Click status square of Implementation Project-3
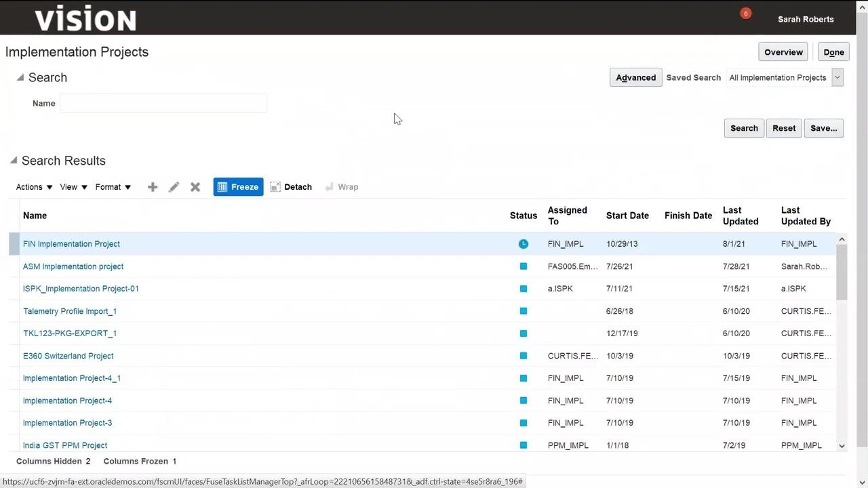868x488 pixels. click(524, 423)
